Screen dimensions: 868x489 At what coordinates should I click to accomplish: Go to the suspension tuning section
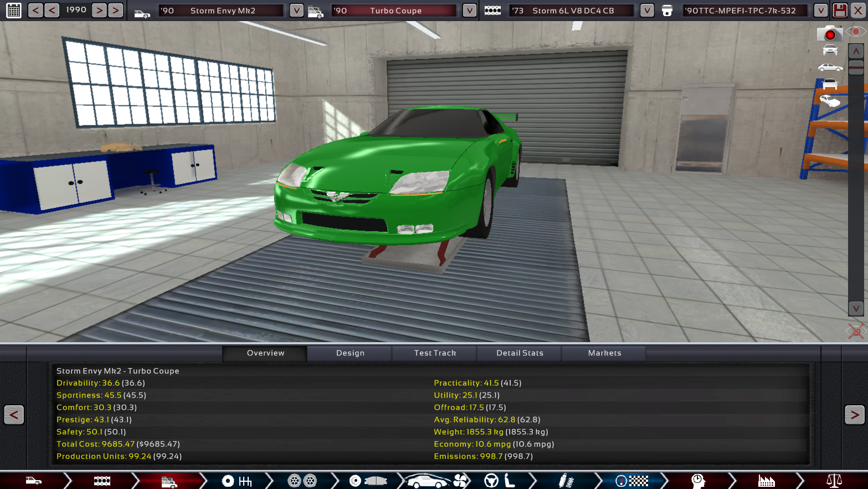(x=566, y=481)
